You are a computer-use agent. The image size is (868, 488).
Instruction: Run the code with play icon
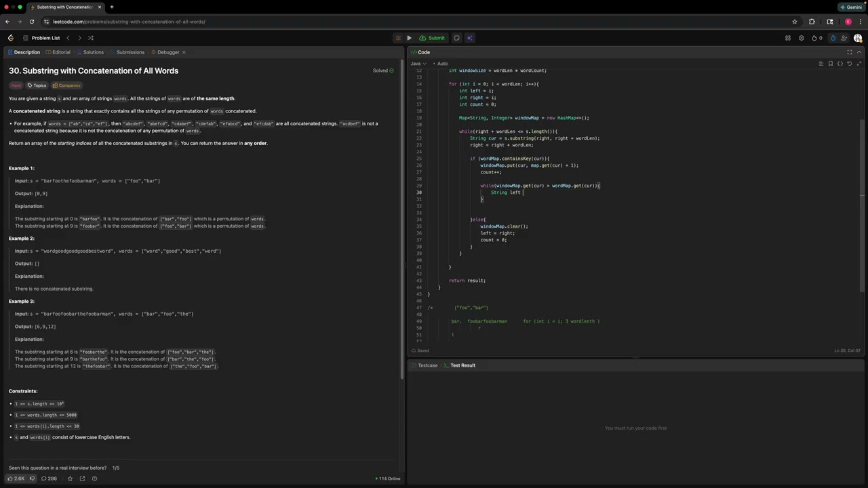point(409,38)
